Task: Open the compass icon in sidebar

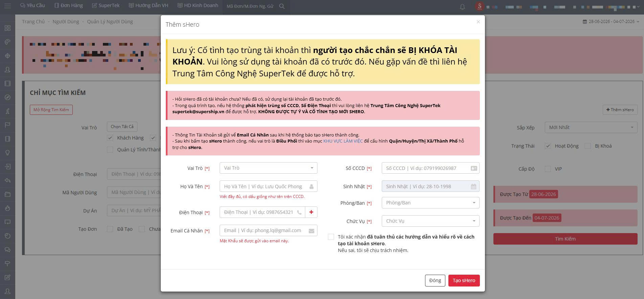Action: (7, 97)
